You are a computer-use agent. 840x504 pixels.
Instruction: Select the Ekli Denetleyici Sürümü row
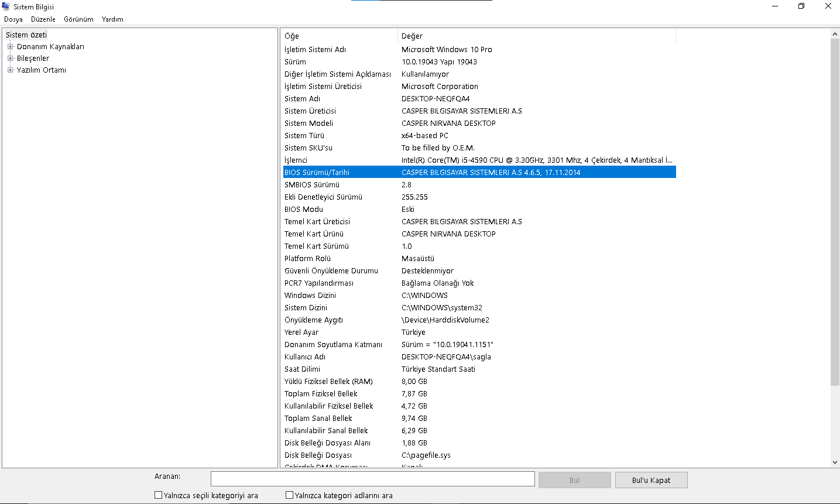click(x=479, y=197)
